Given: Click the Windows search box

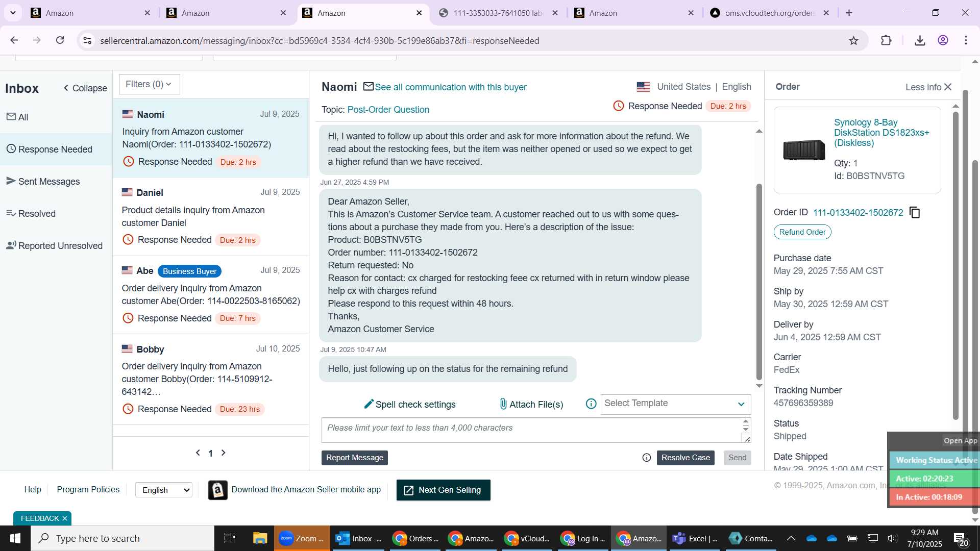Looking at the screenshot, I should point(122,538).
